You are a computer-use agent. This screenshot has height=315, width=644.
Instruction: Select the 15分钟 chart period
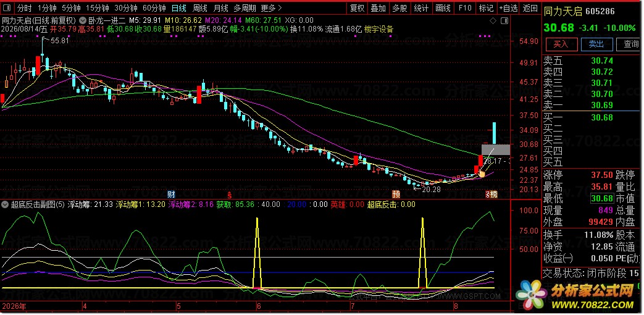pyautogui.click(x=98, y=8)
